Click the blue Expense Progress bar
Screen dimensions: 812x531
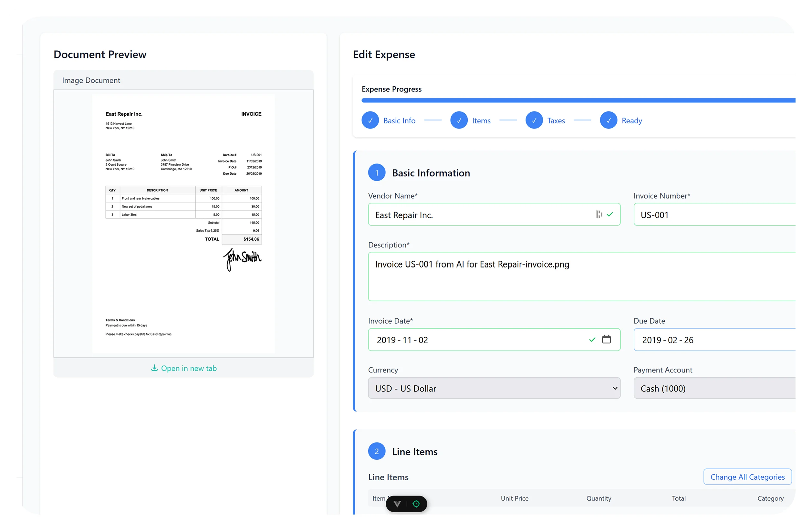[x=578, y=100]
